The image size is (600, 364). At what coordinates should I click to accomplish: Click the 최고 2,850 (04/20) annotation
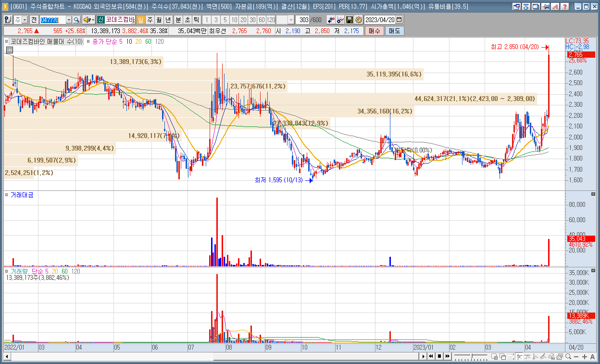point(515,47)
